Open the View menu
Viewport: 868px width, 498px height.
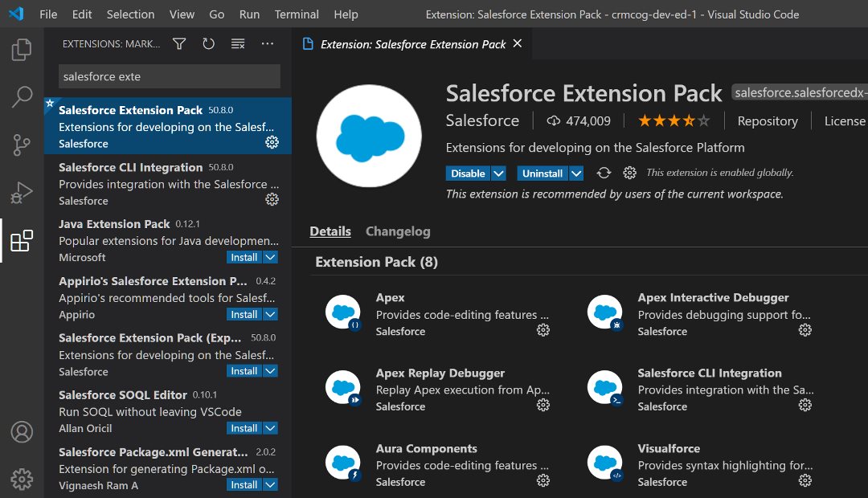182,14
